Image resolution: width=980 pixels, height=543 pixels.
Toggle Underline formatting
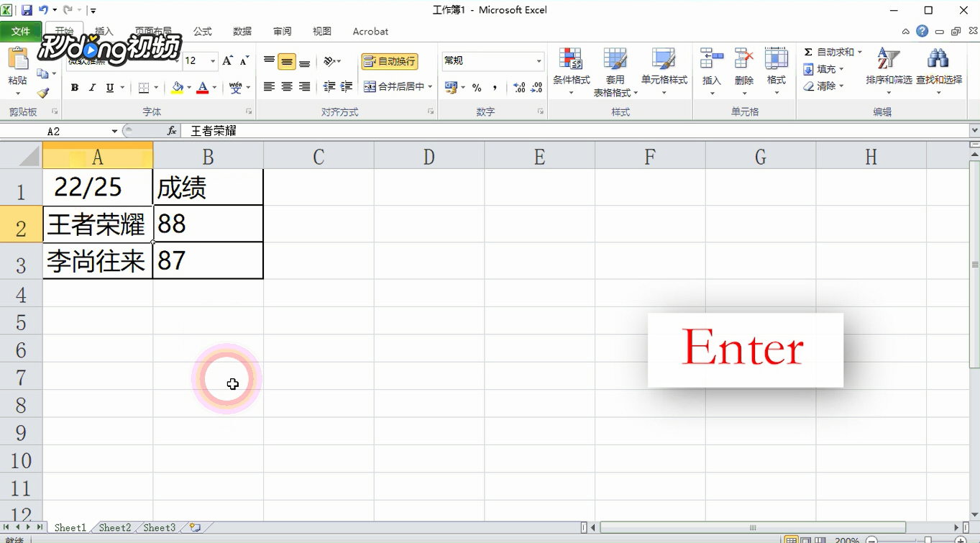(110, 88)
